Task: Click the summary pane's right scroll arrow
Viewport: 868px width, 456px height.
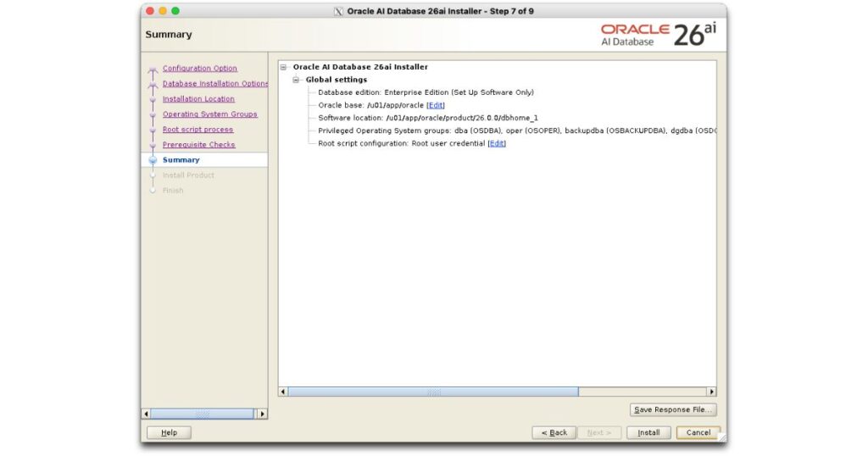Action: click(712, 392)
